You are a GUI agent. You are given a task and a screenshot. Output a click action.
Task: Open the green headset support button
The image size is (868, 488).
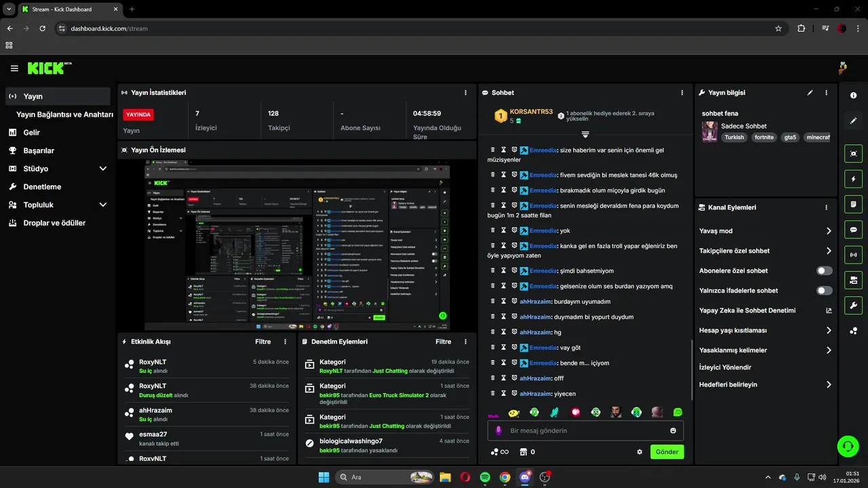point(847,446)
